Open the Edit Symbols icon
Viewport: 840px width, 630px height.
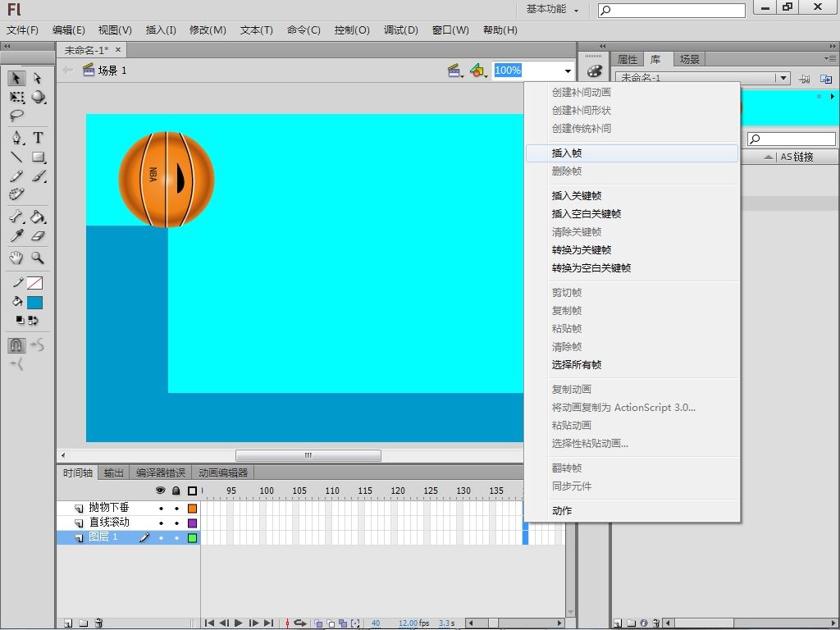478,71
